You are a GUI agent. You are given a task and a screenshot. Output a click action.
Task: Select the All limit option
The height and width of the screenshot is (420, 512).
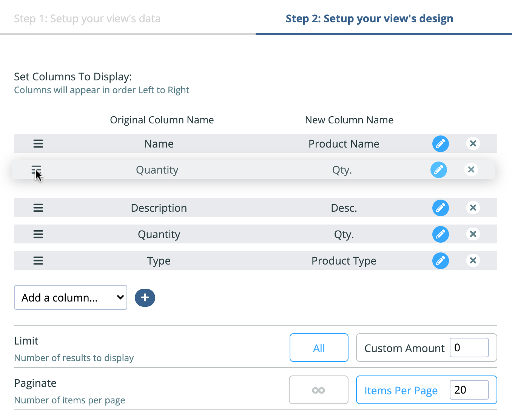pos(319,348)
